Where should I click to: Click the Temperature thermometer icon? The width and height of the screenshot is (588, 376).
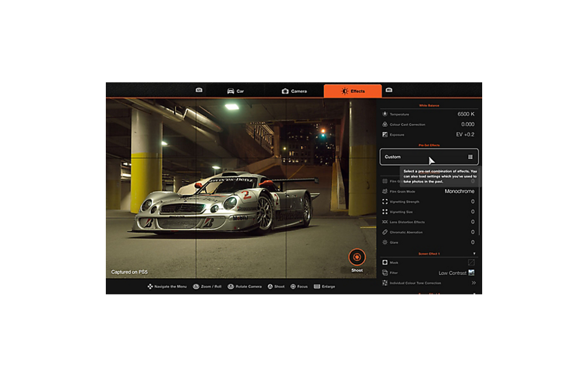coord(385,114)
